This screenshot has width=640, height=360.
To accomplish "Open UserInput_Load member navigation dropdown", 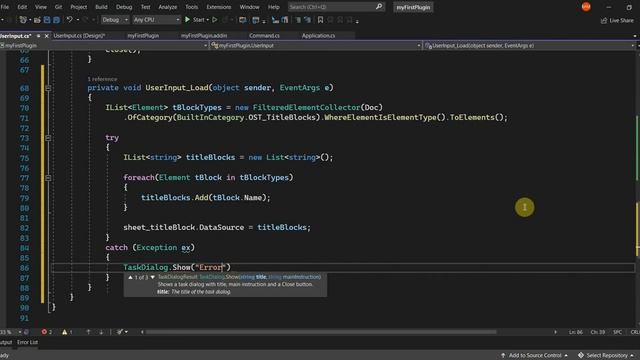I will point(529,46).
